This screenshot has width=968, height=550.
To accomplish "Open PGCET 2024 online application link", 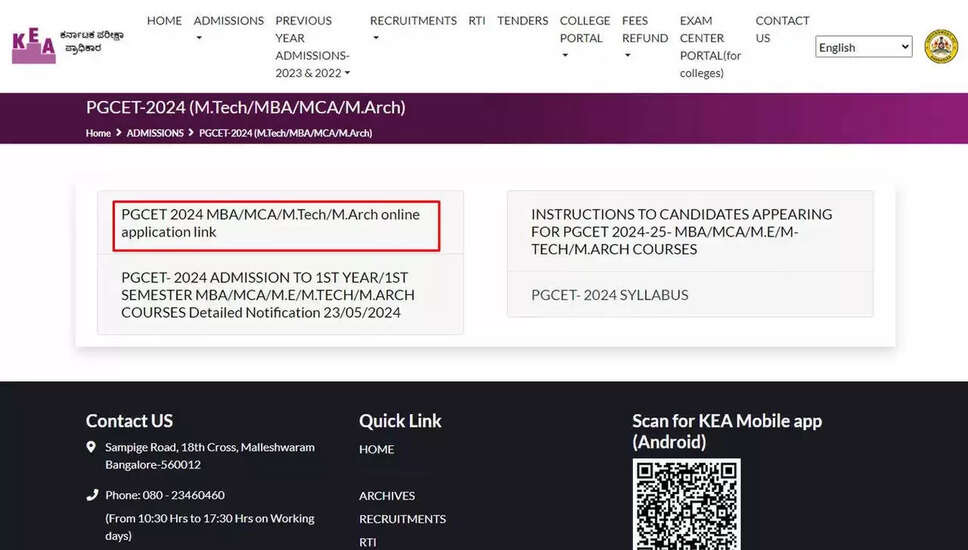I will coord(270,223).
